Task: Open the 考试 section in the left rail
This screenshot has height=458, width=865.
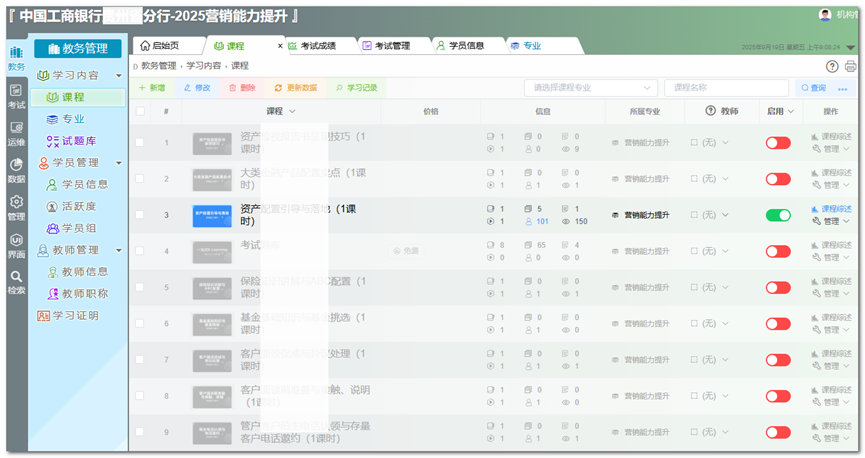Action: pyautogui.click(x=16, y=97)
